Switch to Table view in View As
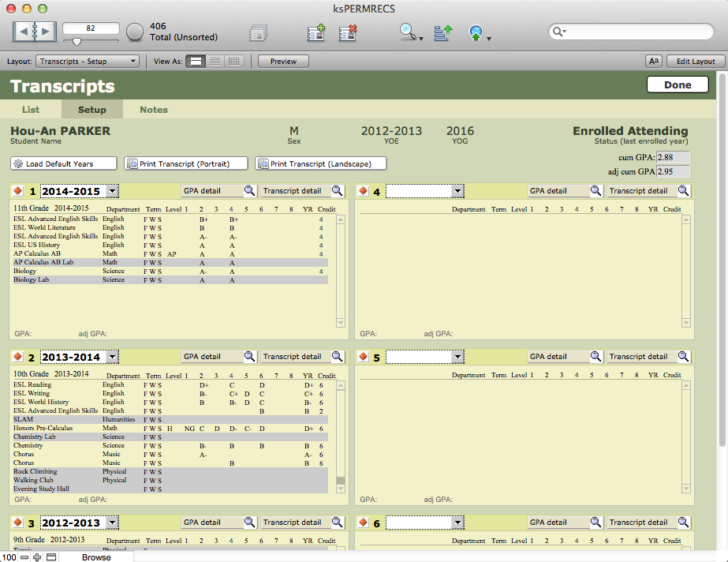This screenshot has height=562, width=728. point(233,61)
